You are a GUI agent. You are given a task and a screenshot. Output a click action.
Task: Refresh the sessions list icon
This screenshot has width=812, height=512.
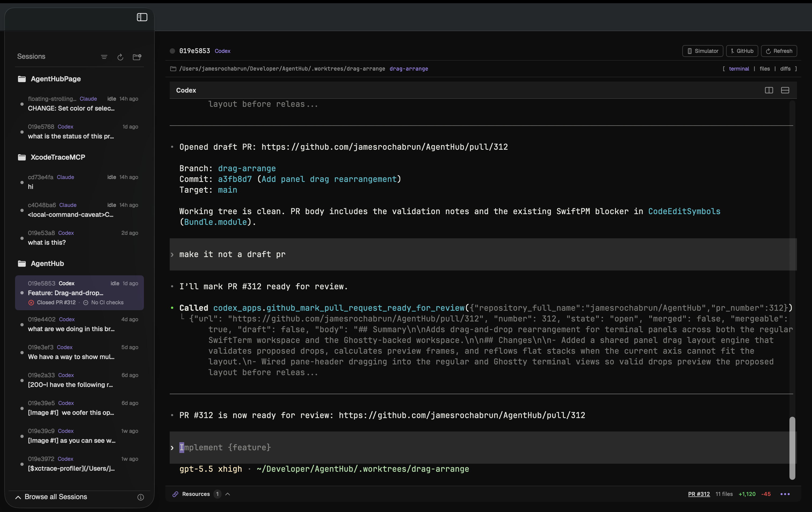click(x=120, y=57)
